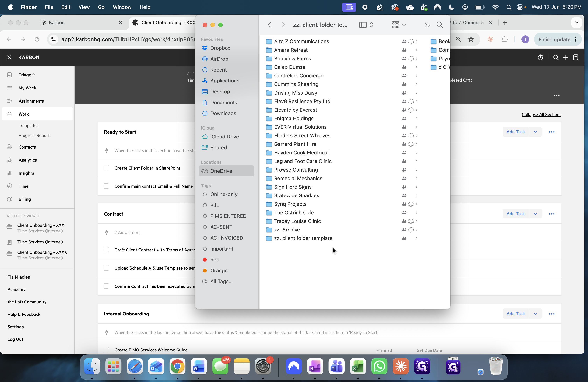Viewport: 588px width, 382px height.
Task: Open the Edit menu
Action: 66,7
